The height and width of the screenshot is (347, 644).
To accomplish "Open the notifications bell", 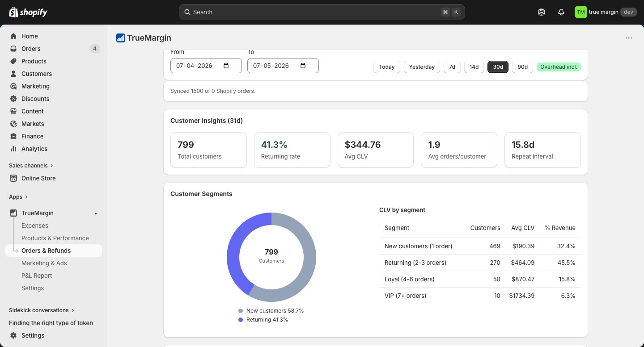I will (561, 12).
